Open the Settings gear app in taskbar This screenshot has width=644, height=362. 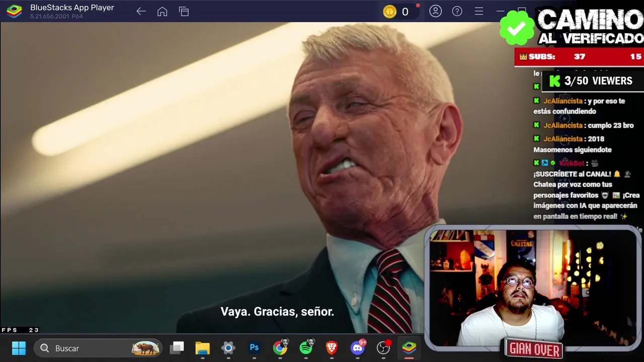(x=228, y=348)
